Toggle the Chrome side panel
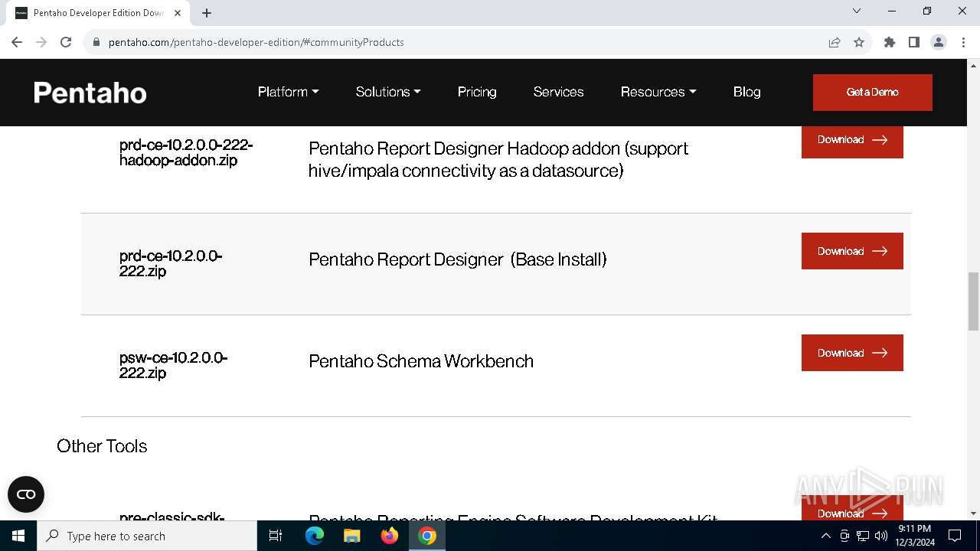980x551 pixels. [x=914, y=42]
